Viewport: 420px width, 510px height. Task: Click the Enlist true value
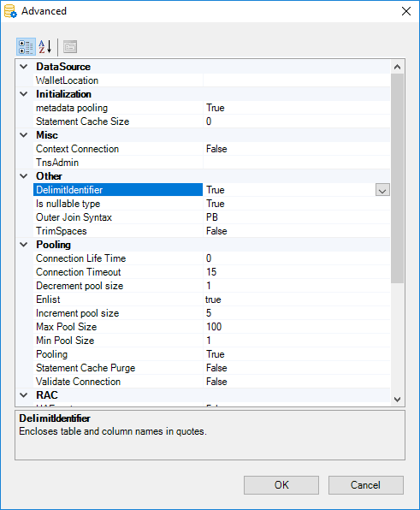[x=297, y=299]
